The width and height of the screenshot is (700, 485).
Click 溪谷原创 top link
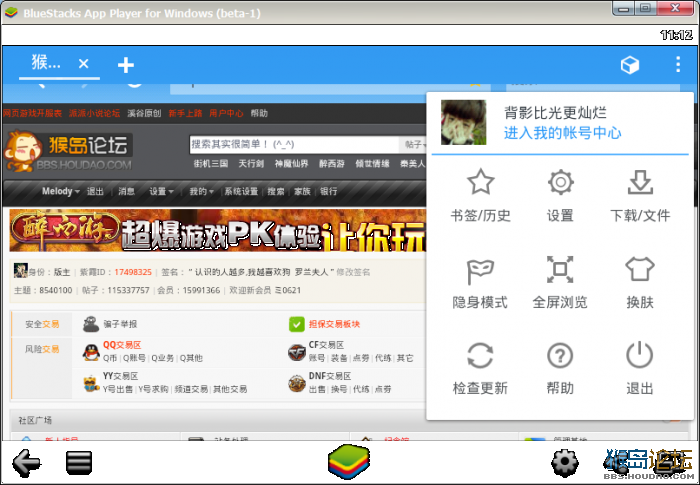[x=144, y=113]
